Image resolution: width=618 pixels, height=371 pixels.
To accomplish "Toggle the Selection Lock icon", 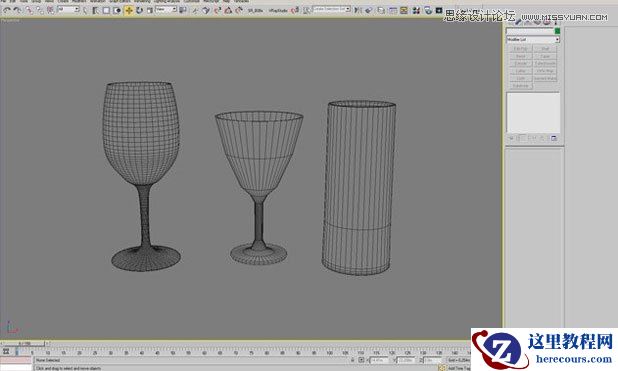I will [352, 360].
